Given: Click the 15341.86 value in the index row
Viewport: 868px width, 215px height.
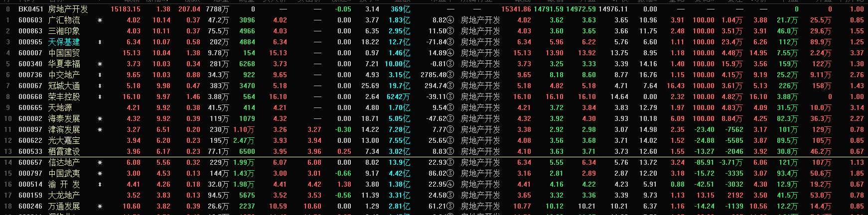Looking at the screenshot, I should pyautogui.click(x=516, y=9).
